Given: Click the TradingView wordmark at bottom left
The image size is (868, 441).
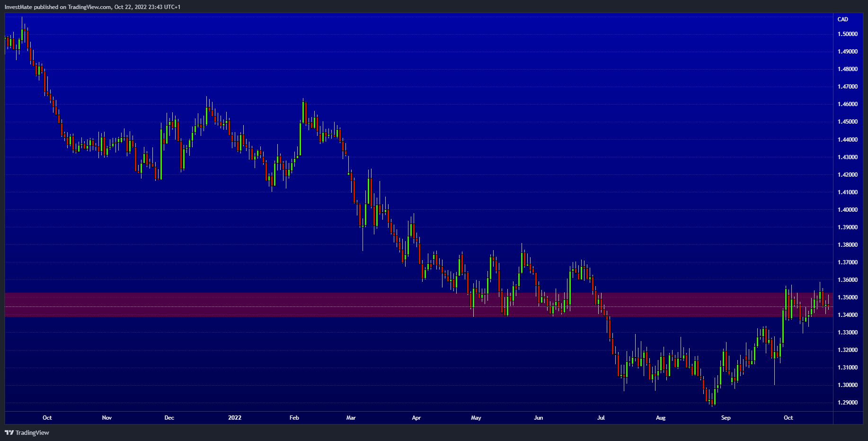Looking at the screenshot, I should (32, 432).
